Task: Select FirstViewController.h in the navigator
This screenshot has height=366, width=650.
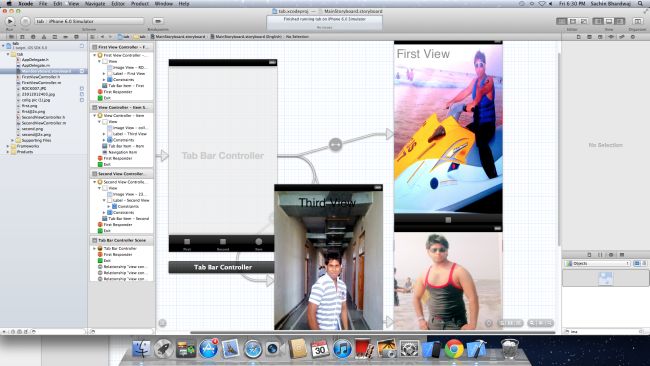Action: coord(41,77)
